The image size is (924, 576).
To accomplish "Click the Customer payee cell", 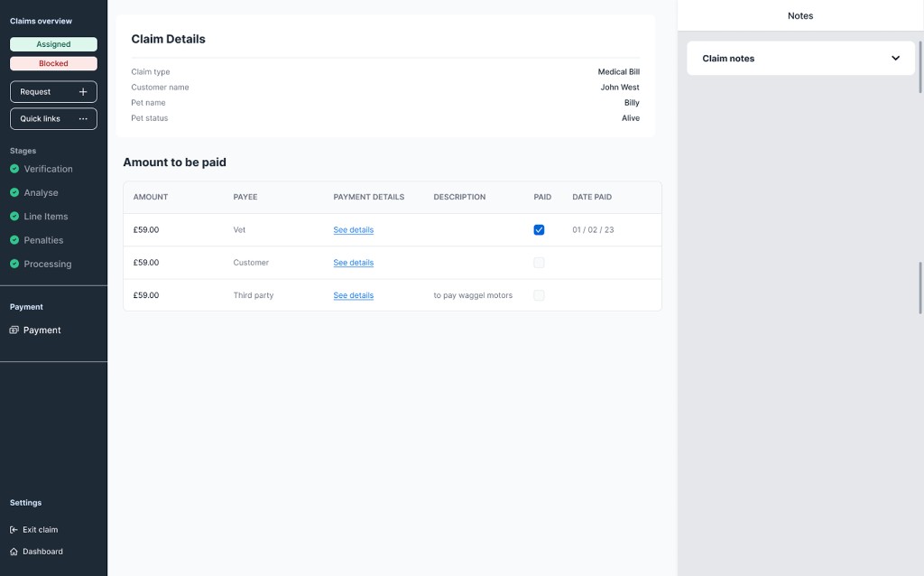I will point(251,263).
